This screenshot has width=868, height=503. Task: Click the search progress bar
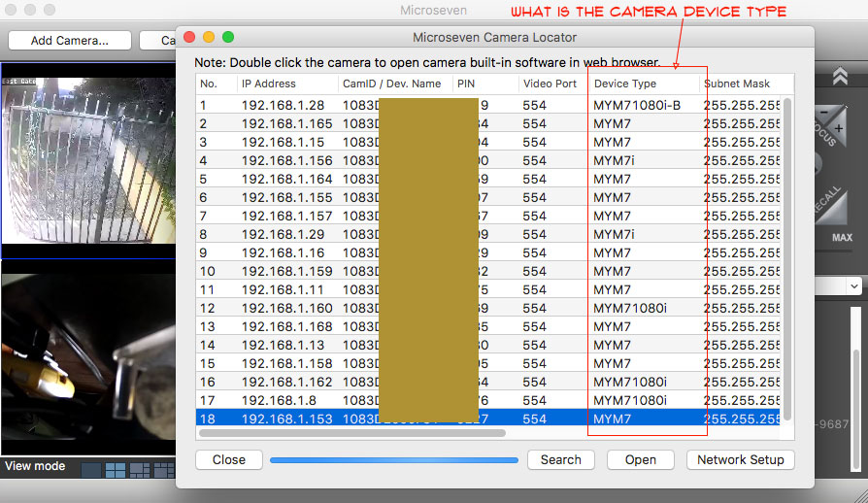pos(393,460)
